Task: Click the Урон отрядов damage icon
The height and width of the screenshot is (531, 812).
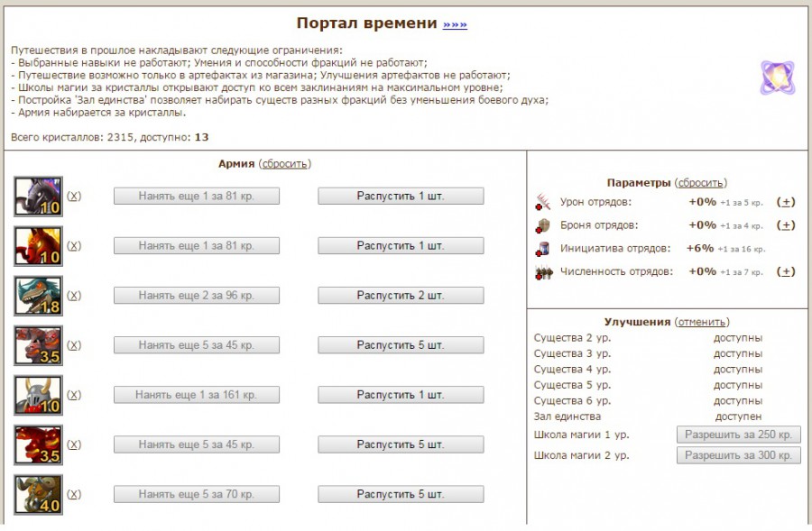Action: [x=542, y=202]
